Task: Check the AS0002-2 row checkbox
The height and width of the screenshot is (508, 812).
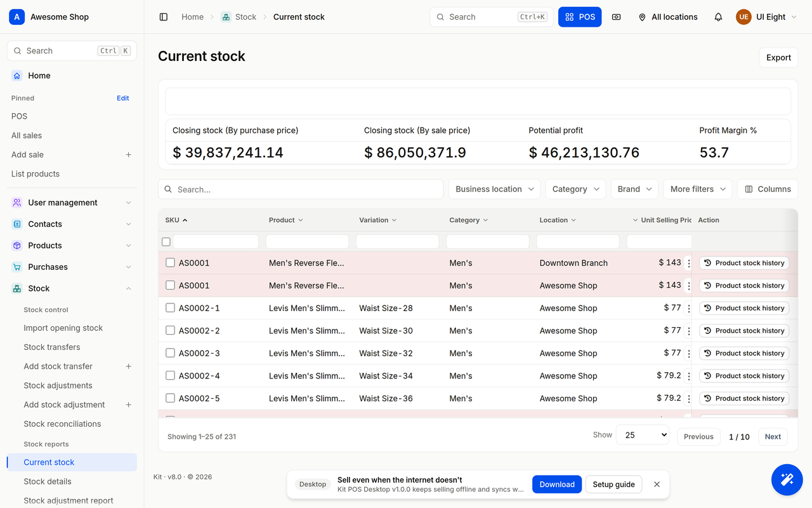Action: (x=170, y=331)
